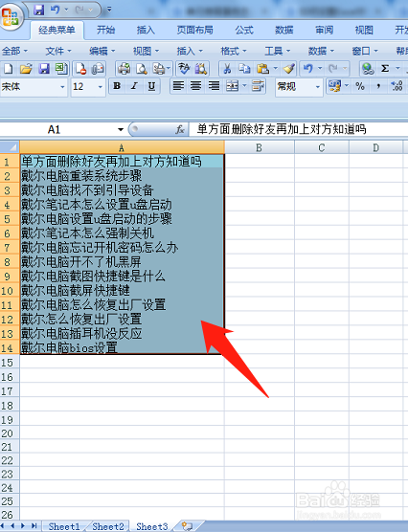Click cell 戴尔电脑bios设置
The image size is (408, 532).
pyautogui.click(x=122, y=347)
